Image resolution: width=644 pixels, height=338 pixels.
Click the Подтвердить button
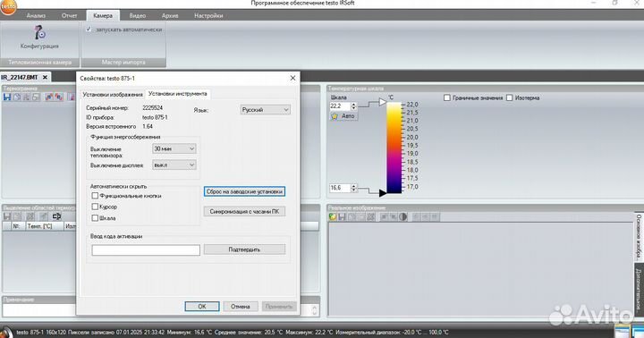click(244, 249)
